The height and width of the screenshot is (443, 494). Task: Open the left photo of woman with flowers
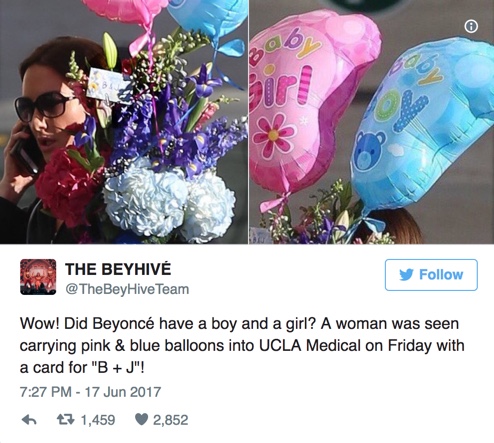click(124, 122)
